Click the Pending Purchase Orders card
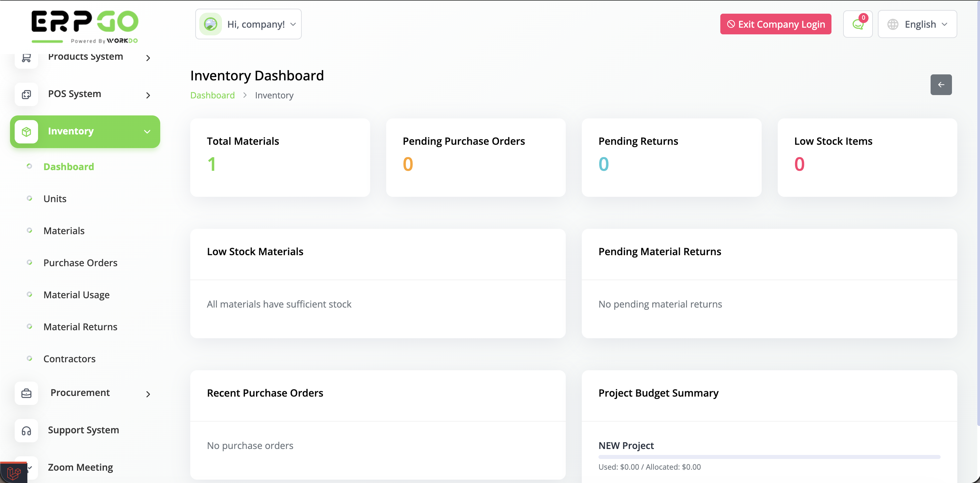 pos(476,157)
